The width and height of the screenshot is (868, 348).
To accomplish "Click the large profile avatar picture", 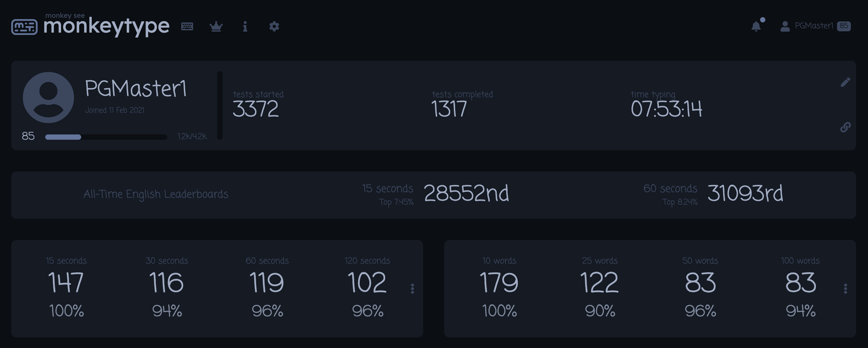I will pyautogui.click(x=48, y=97).
